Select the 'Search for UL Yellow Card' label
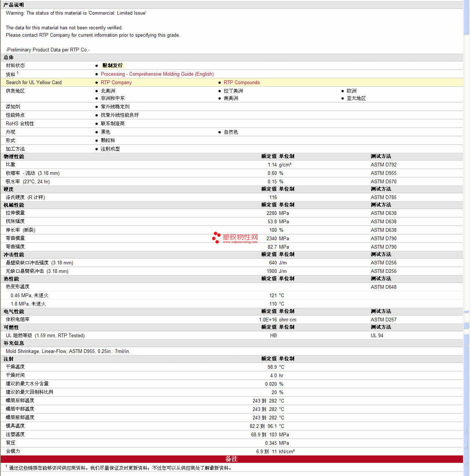 tap(34, 83)
